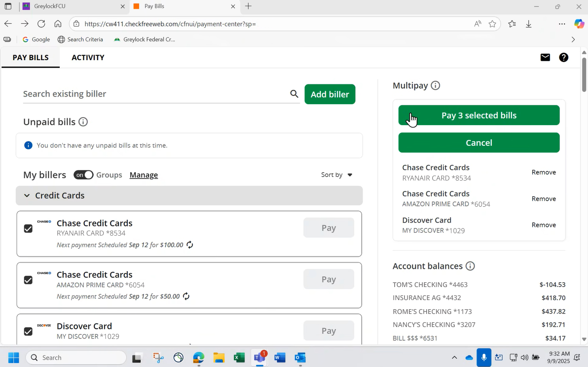Open the Sort by dropdown
The width and height of the screenshot is (588, 367).
[x=337, y=175]
